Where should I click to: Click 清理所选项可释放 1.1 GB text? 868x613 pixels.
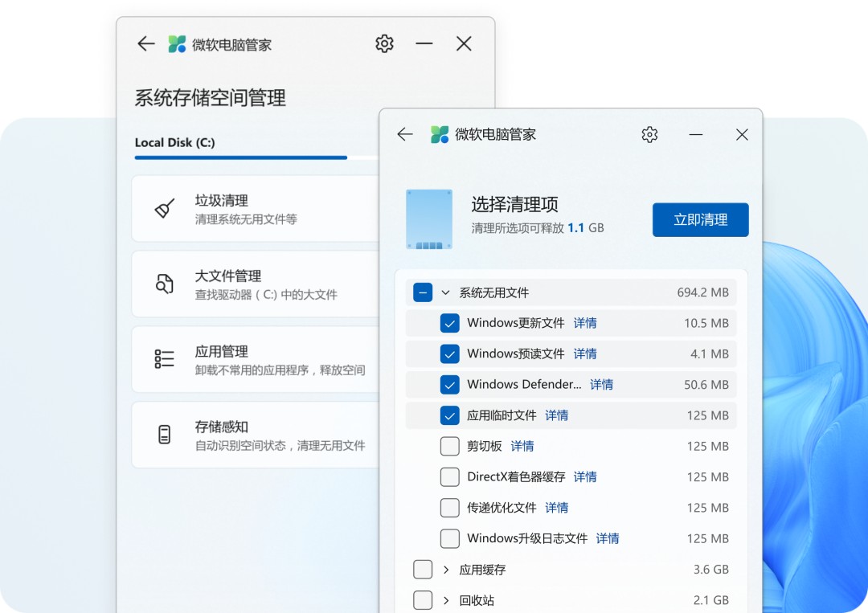click(x=538, y=228)
